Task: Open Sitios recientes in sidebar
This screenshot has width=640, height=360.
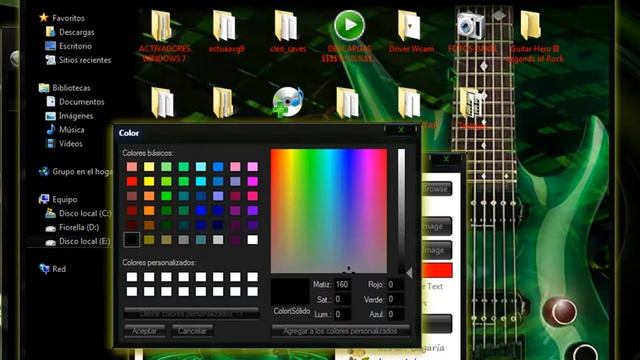Action: [78, 60]
